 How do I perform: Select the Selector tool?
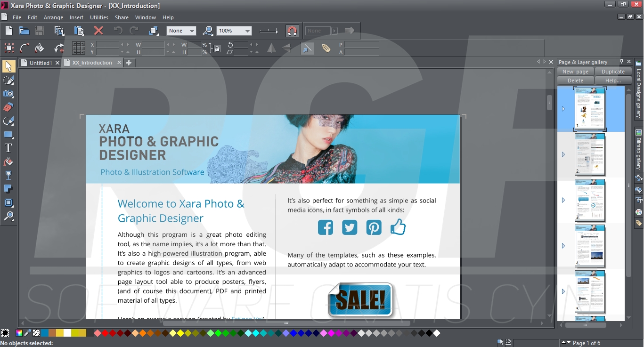tap(8, 66)
